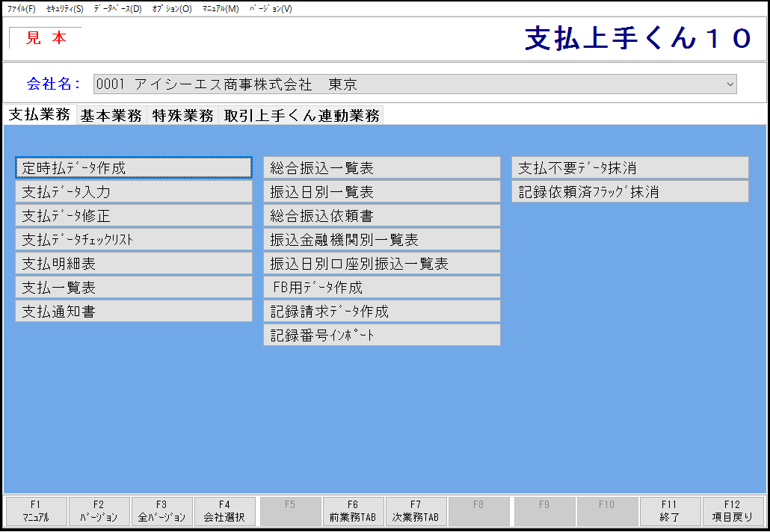Screen dimensions: 770x532
Task: Open 支払データ修正
Action: (x=134, y=215)
